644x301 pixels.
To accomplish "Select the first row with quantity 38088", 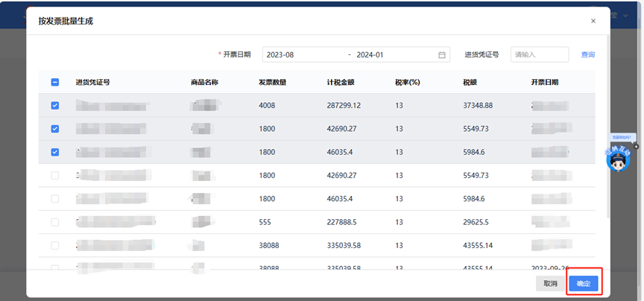I will [54, 245].
